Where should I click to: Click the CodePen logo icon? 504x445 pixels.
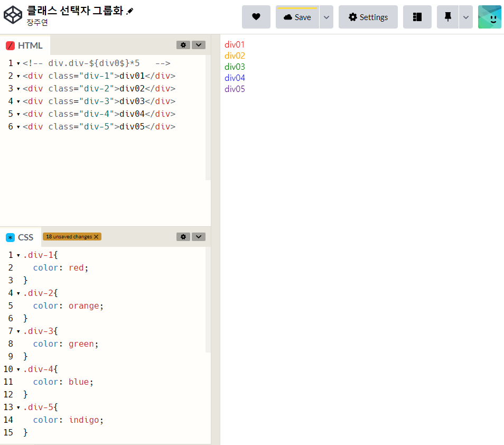(13, 15)
